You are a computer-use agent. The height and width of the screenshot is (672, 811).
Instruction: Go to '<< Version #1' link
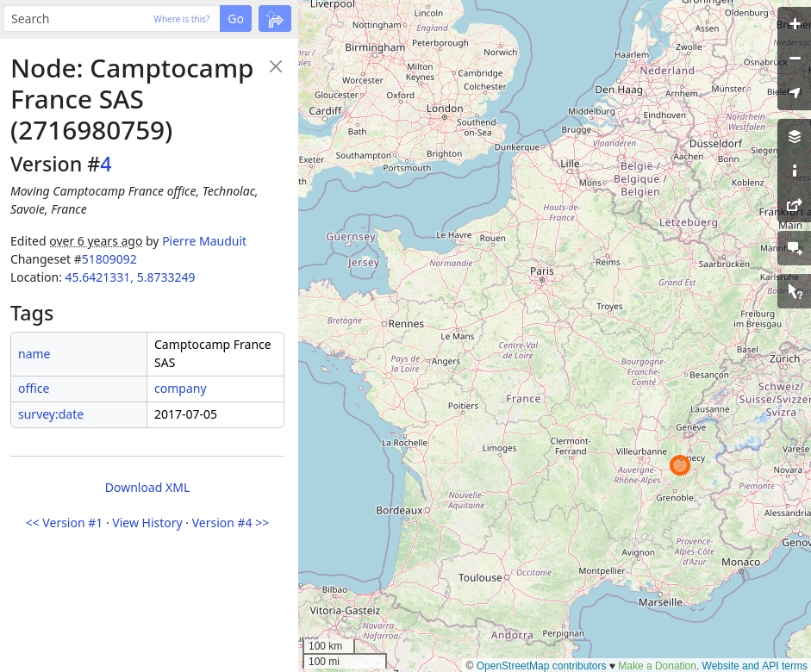64,523
